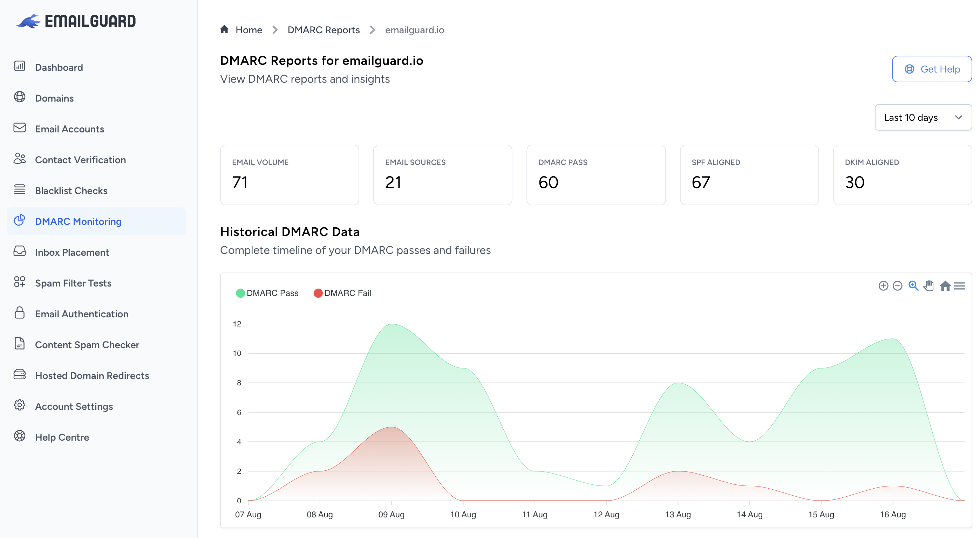Activate the chart selection zoom magnifier
Image resolution: width=980 pixels, height=538 pixels.
[x=913, y=286]
